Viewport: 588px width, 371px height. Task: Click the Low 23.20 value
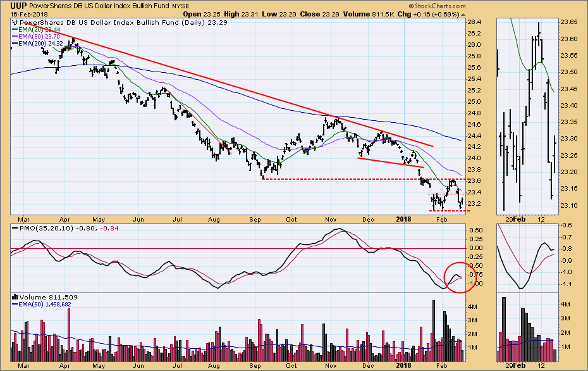279,15
